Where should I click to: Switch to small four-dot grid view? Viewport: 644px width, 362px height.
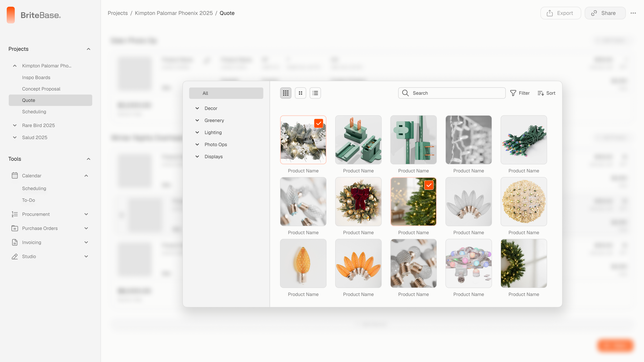(300, 93)
